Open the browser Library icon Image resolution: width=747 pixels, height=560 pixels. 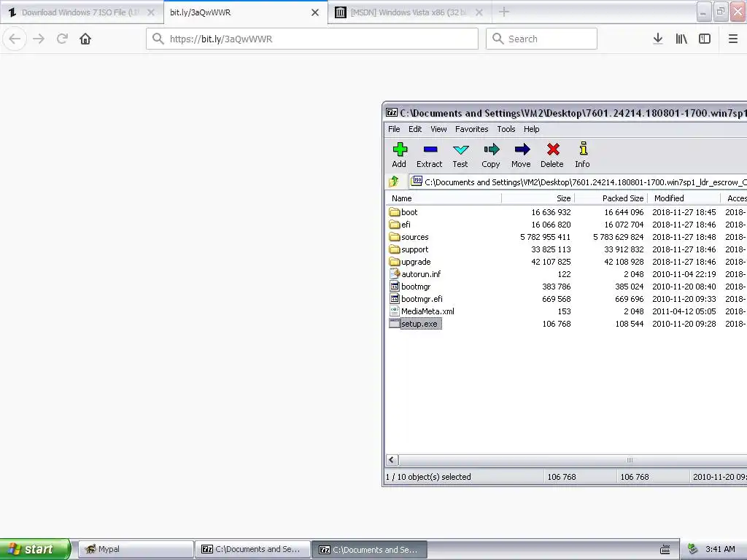(681, 39)
